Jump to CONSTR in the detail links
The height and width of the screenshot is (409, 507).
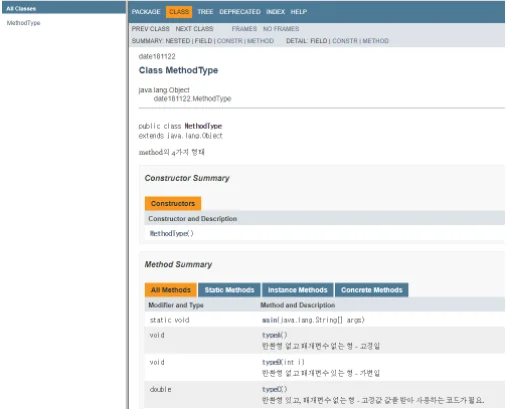click(345, 41)
